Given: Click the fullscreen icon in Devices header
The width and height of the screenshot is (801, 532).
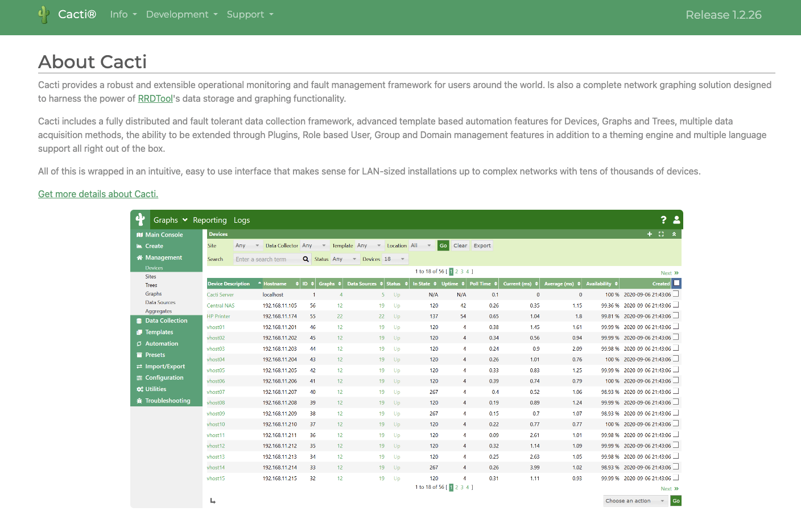Looking at the screenshot, I should coord(661,234).
